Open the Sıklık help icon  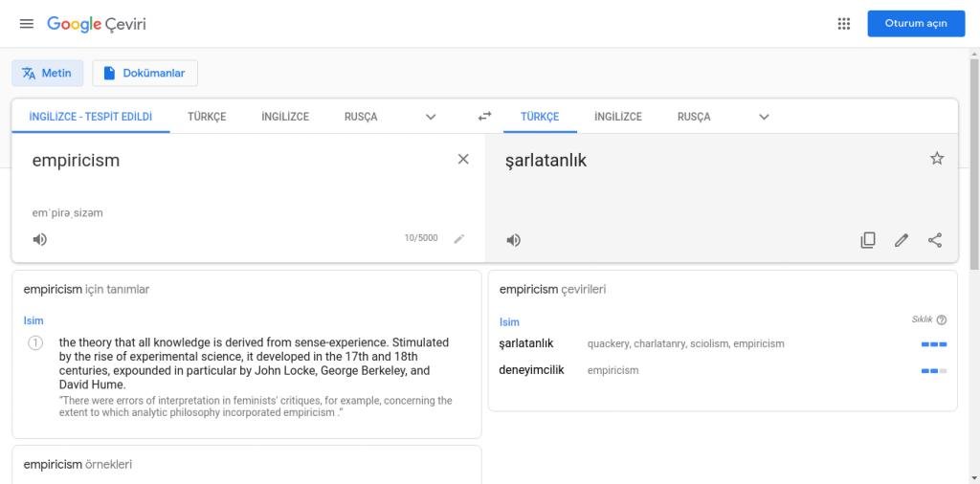(942, 320)
